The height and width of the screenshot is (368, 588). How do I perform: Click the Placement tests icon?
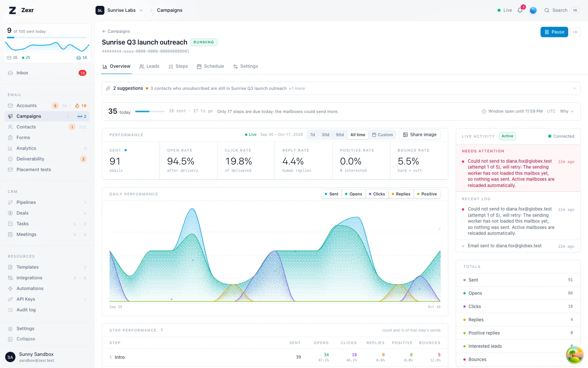point(10,170)
